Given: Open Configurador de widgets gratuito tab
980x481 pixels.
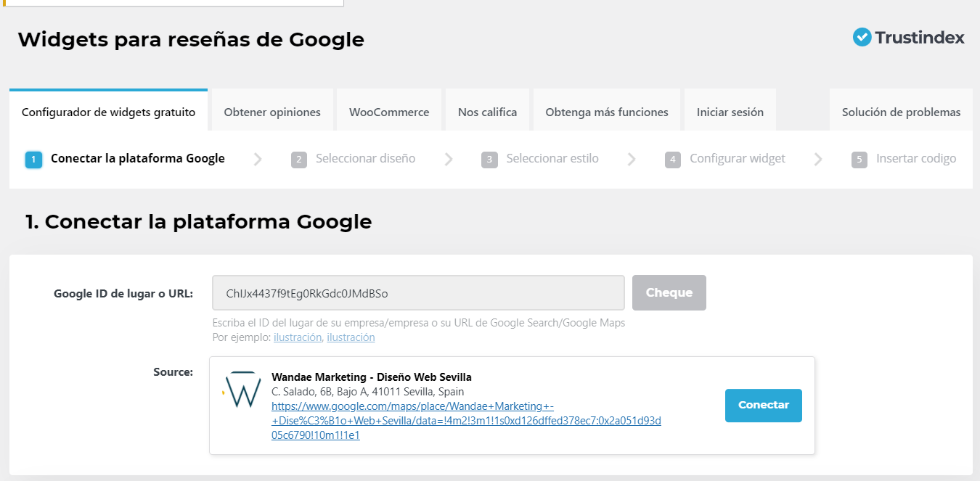Looking at the screenshot, I should coord(108,111).
